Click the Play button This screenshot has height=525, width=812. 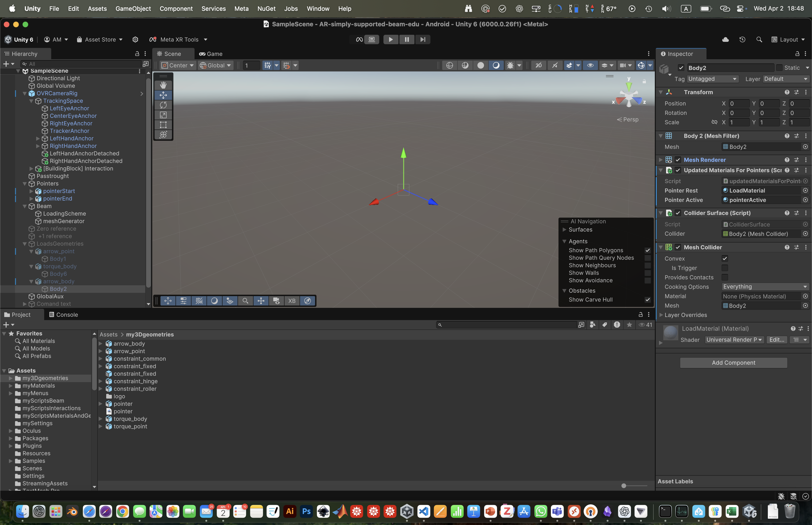click(390, 39)
